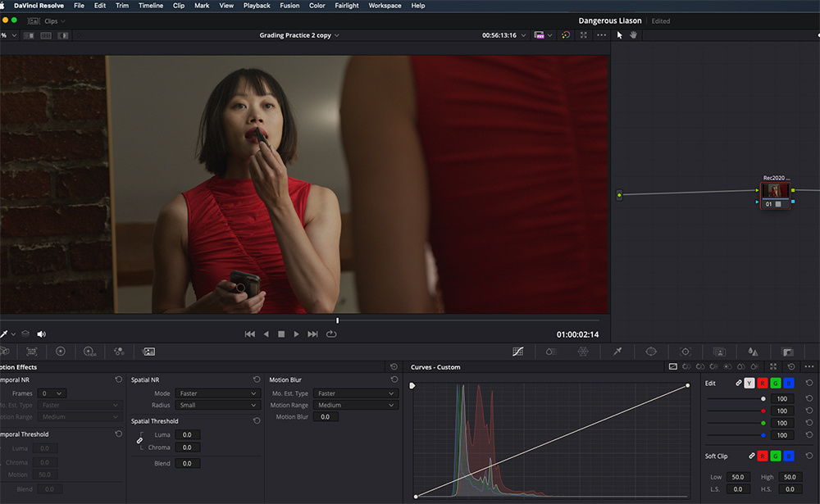Open the Tracker palette
Screen dimensions: 820x504
point(686,352)
